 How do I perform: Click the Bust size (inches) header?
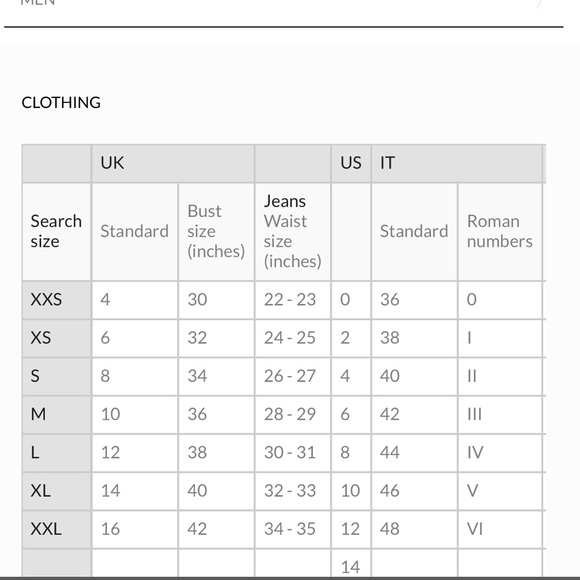point(216,232)
